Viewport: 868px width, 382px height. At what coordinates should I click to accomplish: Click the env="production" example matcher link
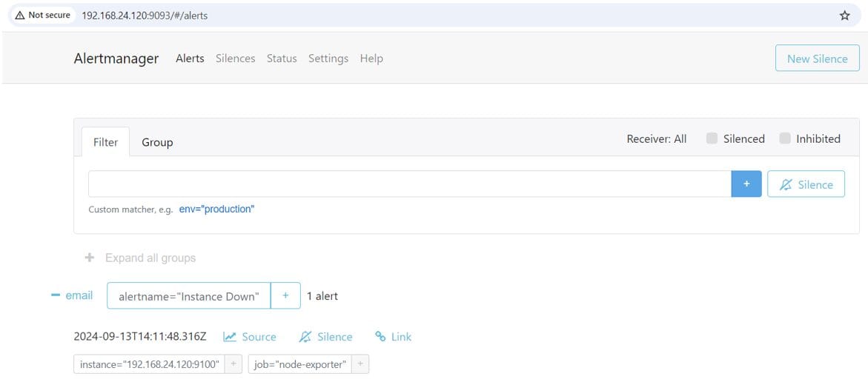pyautogui.click(x=216, y=210)
